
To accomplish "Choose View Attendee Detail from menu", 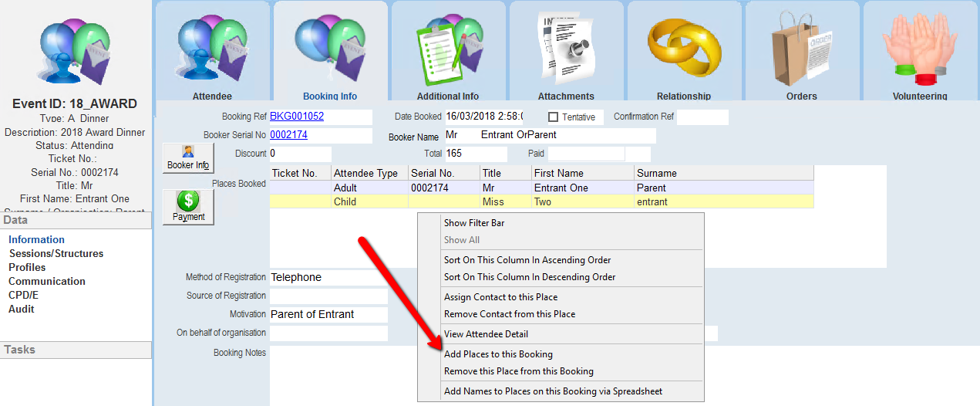I will 486,334.
